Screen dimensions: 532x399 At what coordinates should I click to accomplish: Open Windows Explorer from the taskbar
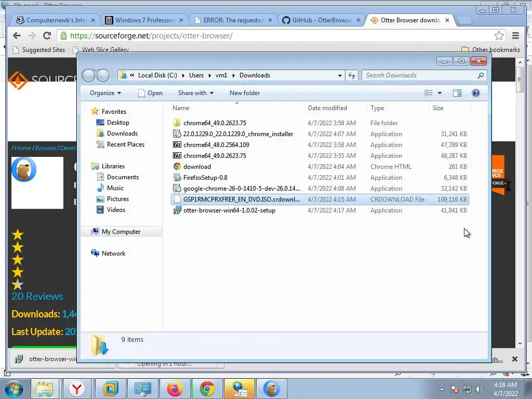coord(45,389)
